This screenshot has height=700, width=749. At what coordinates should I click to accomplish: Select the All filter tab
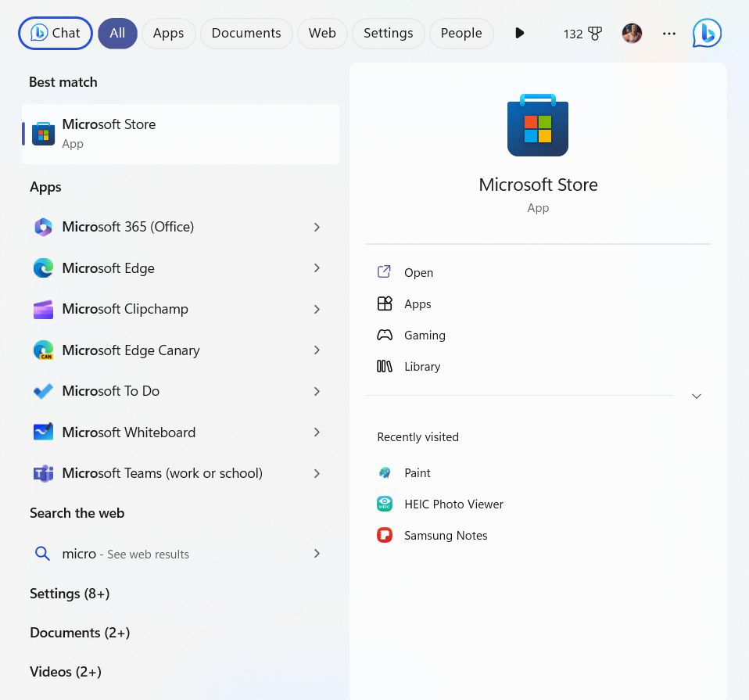[117, 33]
